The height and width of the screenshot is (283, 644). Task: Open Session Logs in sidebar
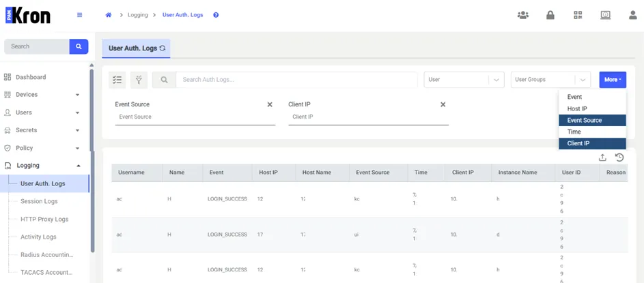[x=39, y=201]
